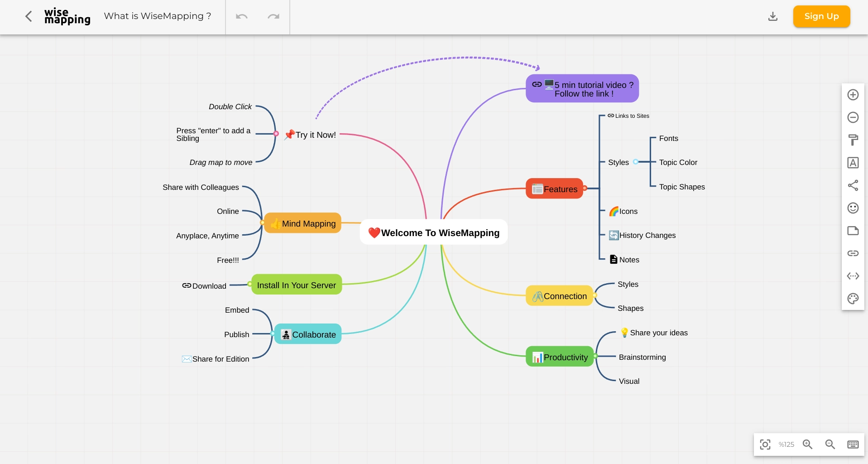
Task: Select the Brainstorming subtopic
Action: [x=642, y=357]
